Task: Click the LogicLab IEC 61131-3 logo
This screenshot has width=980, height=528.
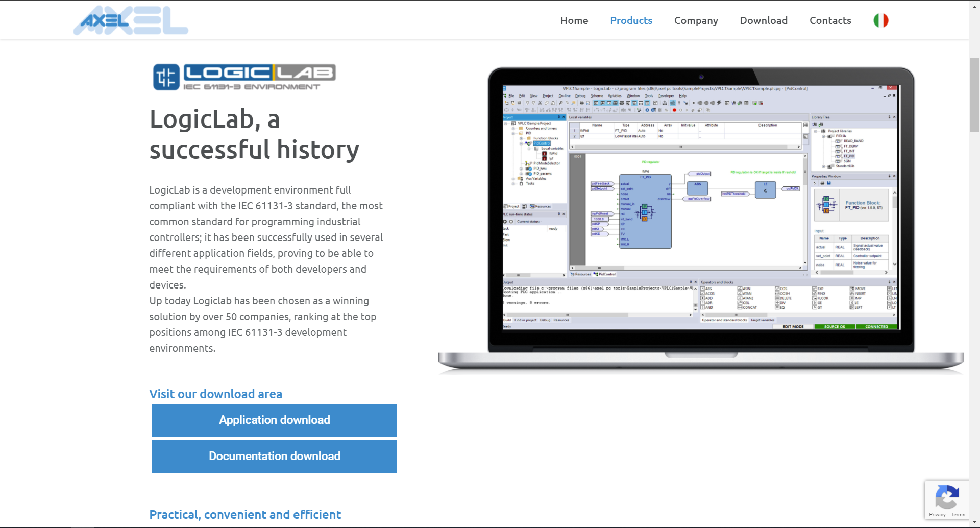Action: 244,77
